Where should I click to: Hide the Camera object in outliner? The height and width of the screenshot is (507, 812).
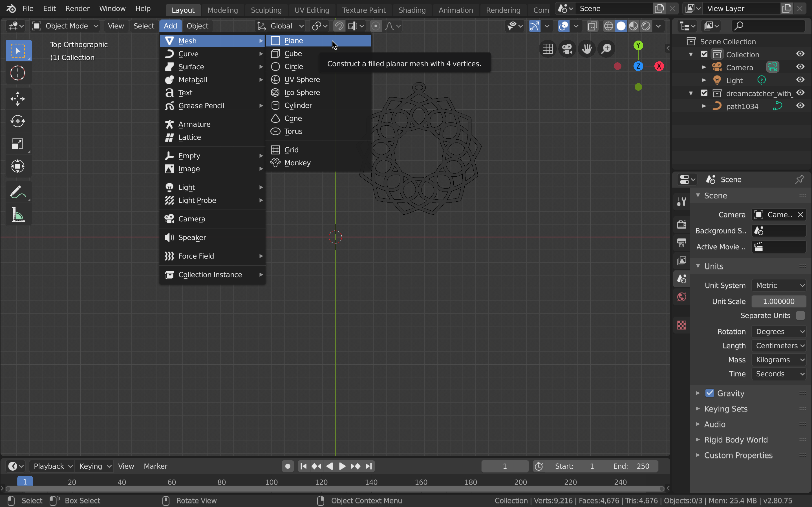800,67
